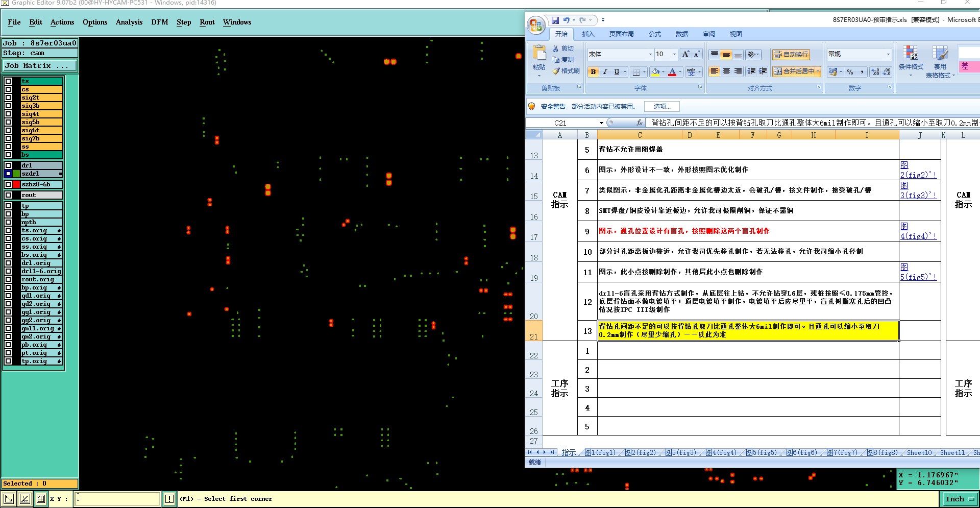
Task: Click the Excel Office button
Action: [x=536, y=25]
